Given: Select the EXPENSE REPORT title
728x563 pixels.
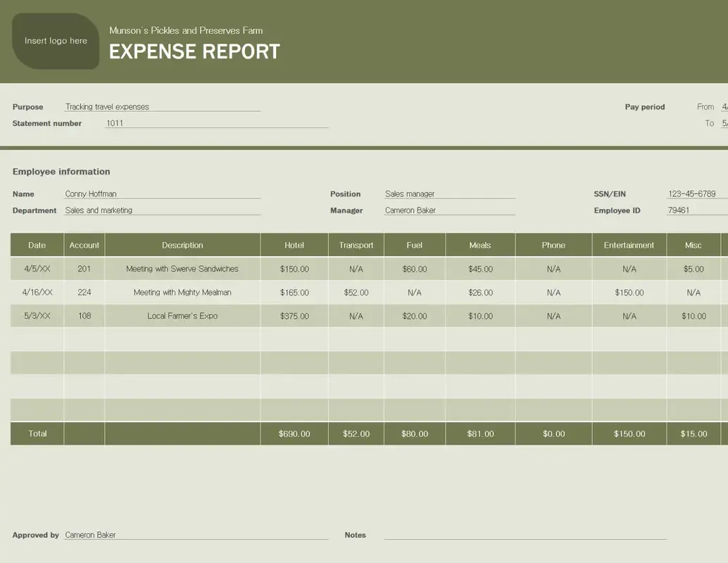Looking at the screenshot, I should click(194, 51).
